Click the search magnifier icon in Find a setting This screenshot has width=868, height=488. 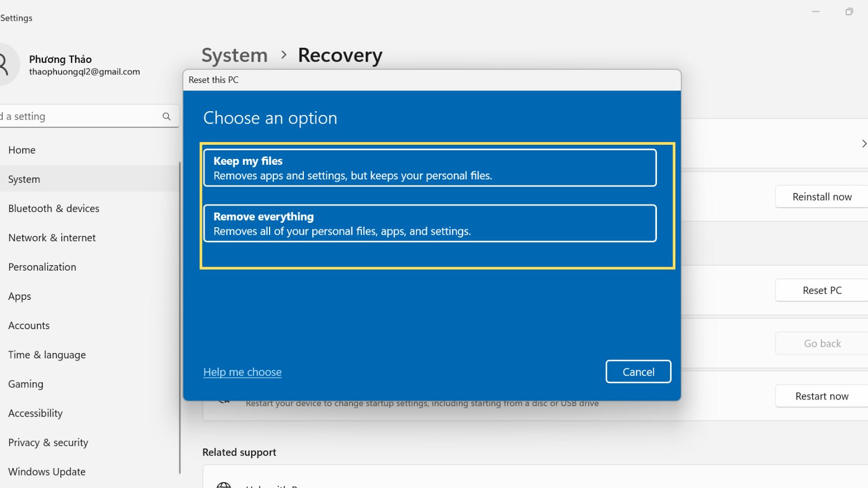[x=167, y=116]
